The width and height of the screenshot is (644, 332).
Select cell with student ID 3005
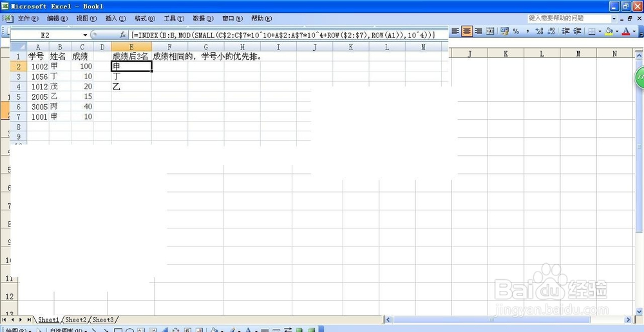coord(38,106)
